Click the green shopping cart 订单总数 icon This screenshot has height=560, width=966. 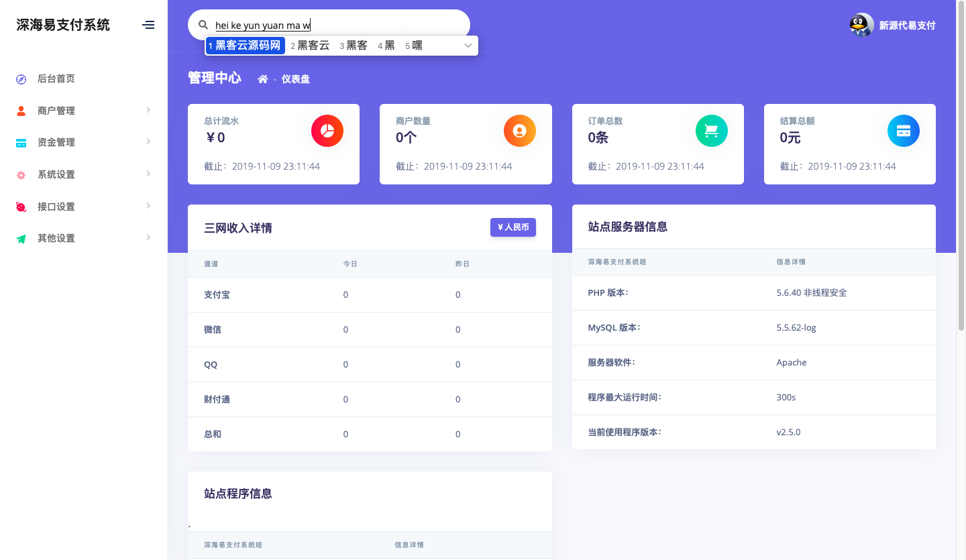[x=712, y=131]
